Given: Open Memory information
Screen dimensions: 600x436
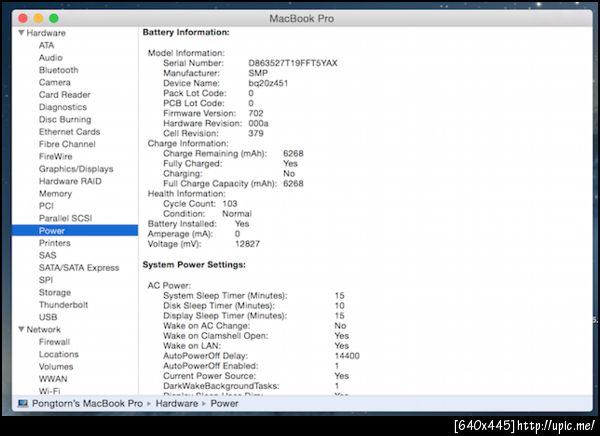Looking at the screenshot, I should tap(55, 194).
